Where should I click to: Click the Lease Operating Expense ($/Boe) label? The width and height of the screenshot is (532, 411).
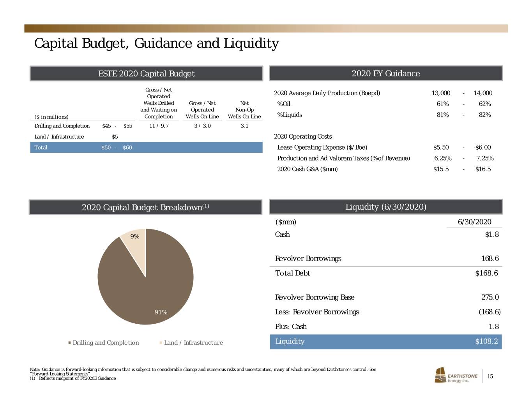coord(322,148)
